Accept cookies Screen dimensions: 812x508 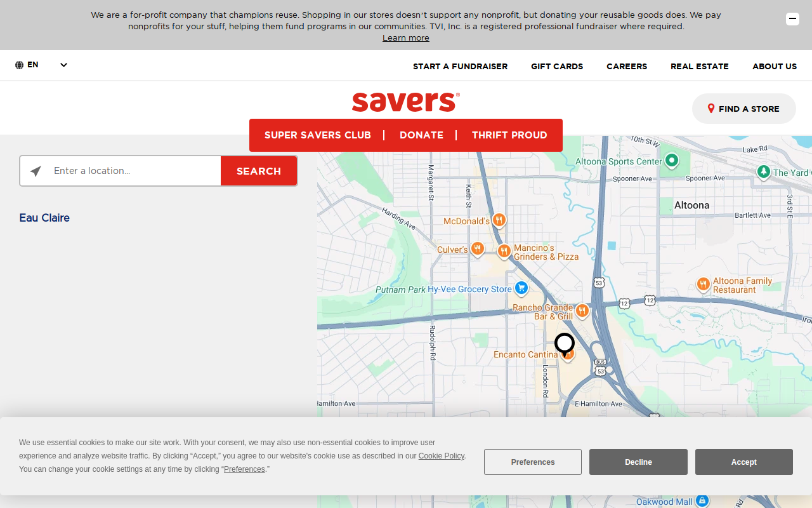click(x=744, y=462)
